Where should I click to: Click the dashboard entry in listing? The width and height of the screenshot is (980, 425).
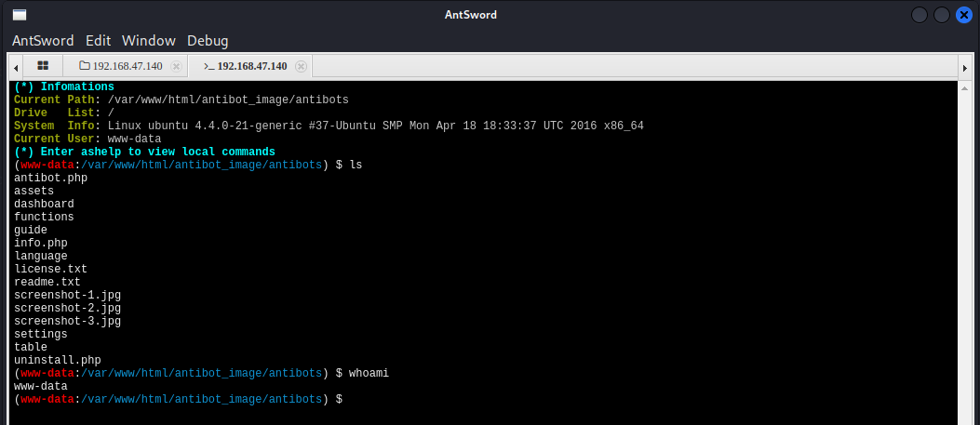pos(44,204)
